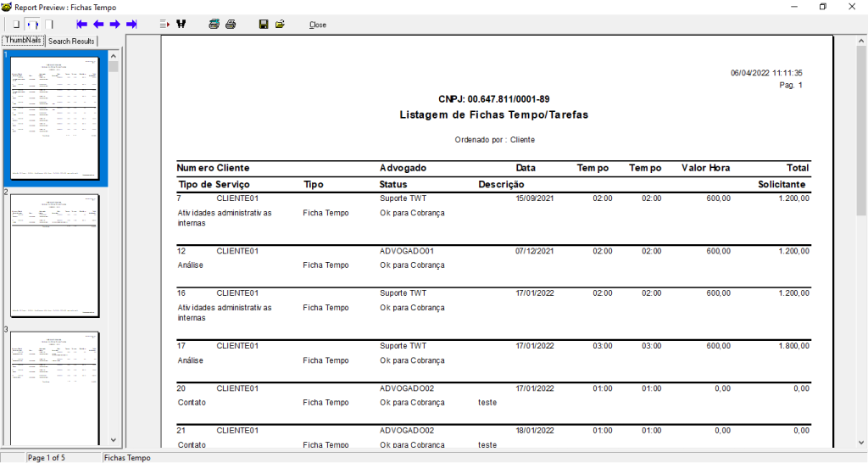Click the report view vertical scrollbar thumb
This screenshot has height=463, width=868.
click(861, 131)
